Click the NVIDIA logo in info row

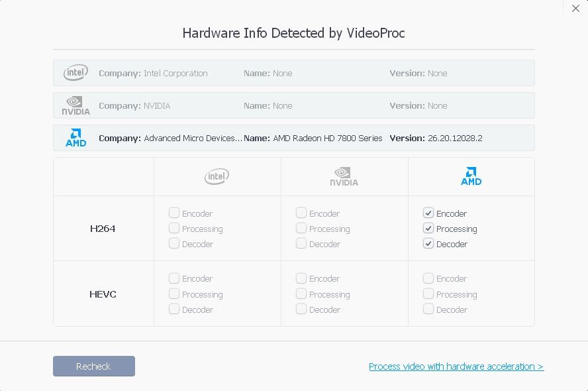coord(75,105)
